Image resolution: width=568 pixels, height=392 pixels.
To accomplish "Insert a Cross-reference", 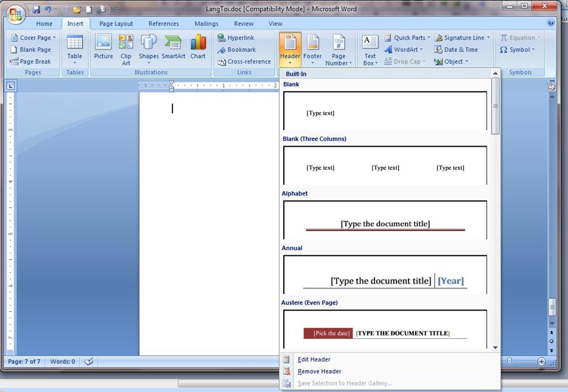I will (244, 61).
